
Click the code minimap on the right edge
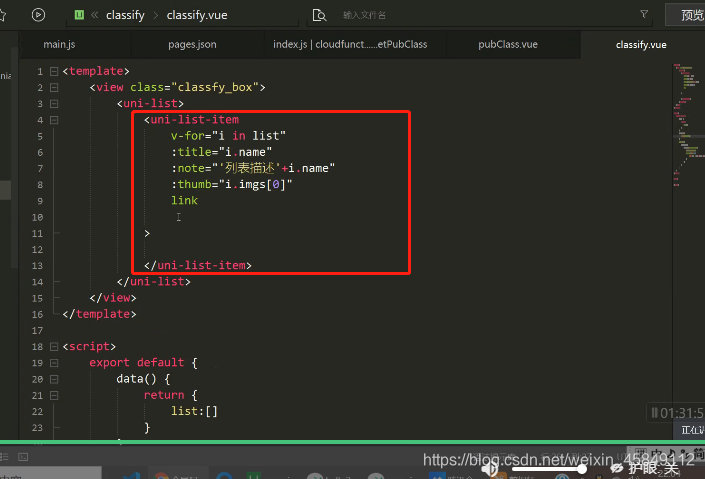(x=687, y=125)
